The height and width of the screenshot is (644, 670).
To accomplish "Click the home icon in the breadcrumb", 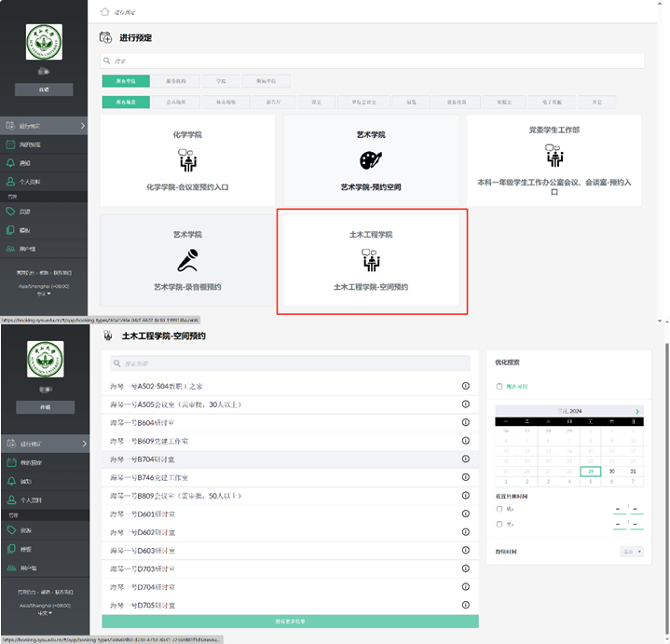I will point(104,13).
